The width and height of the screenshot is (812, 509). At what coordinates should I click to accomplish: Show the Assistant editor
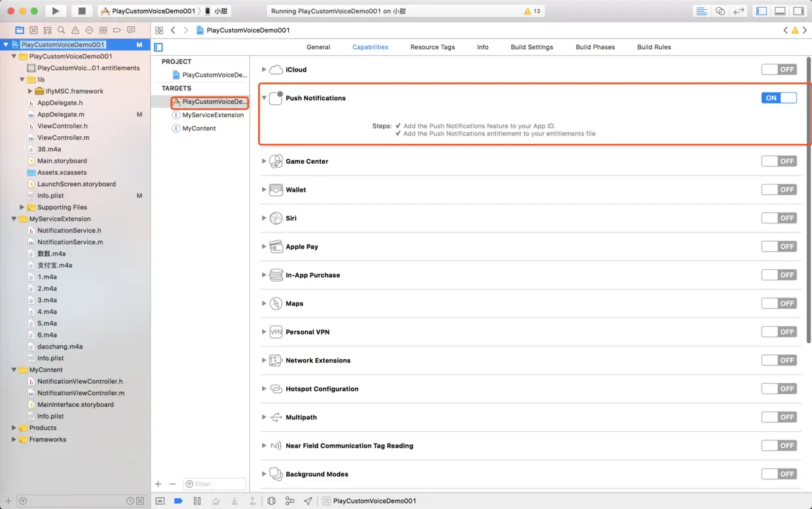coord(720,11)
